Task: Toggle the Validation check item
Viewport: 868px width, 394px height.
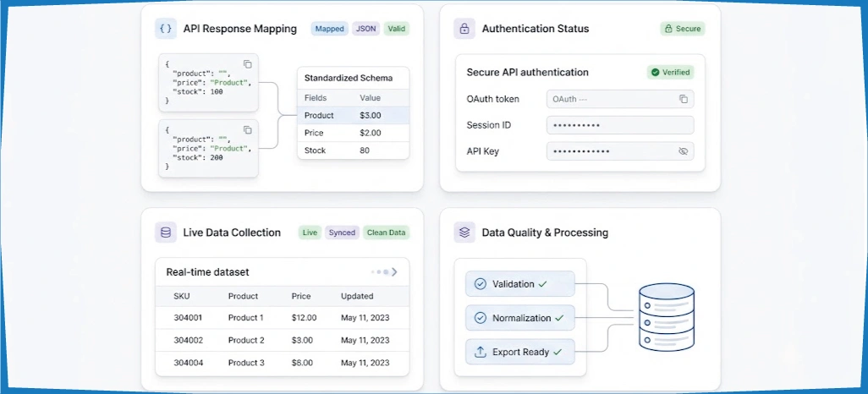Action: coord(519,284)
